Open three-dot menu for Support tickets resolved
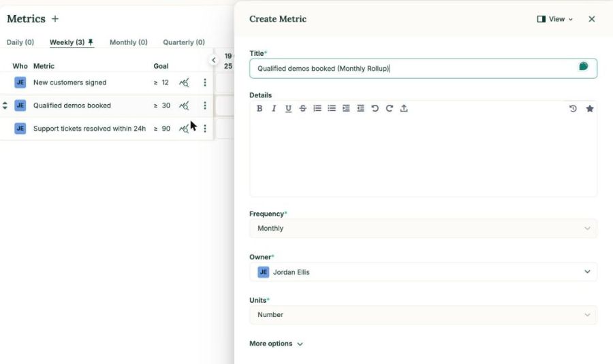The image size is (613, 364). click(x=205, y=129)
